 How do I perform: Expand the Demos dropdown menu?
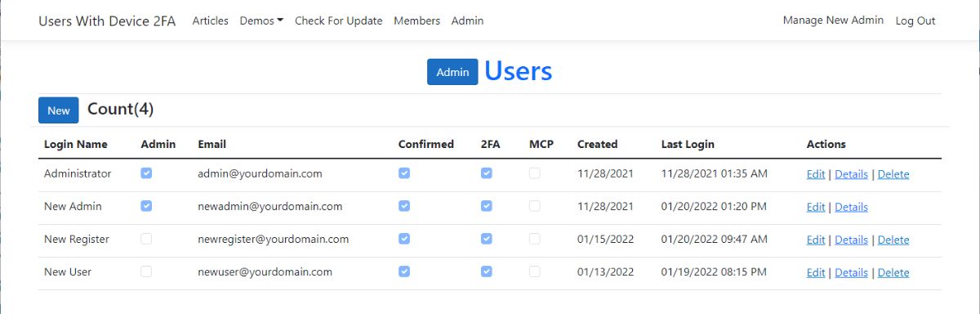pyautogui.click(x=261, y=21)
